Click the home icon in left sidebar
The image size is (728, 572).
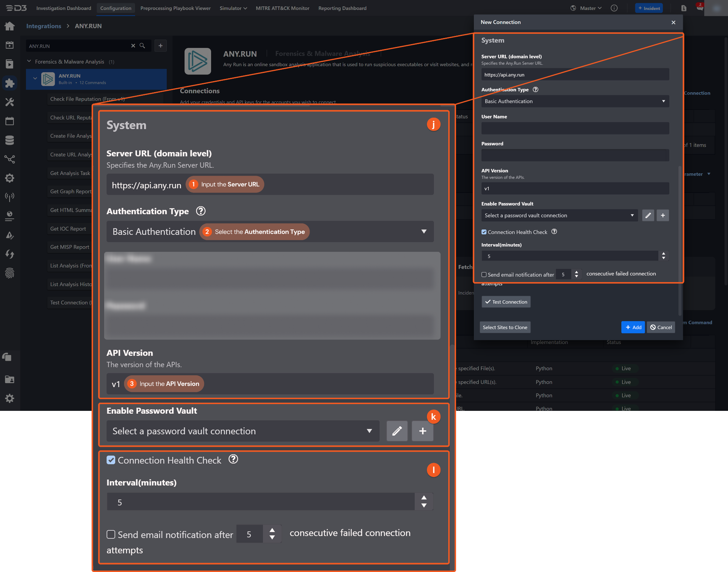10,26
